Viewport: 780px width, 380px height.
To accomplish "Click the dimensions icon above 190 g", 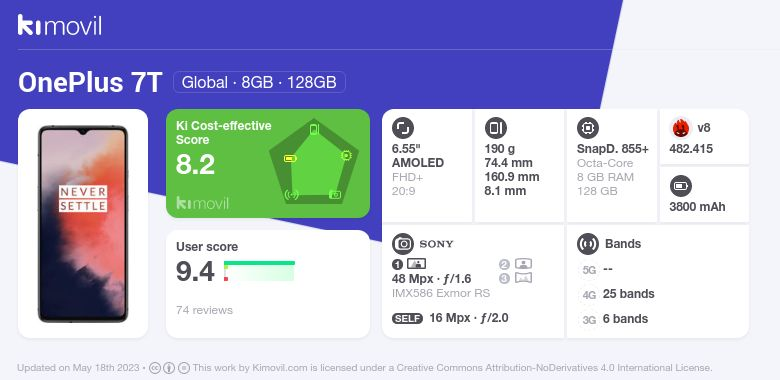I will tap(495, 128).
